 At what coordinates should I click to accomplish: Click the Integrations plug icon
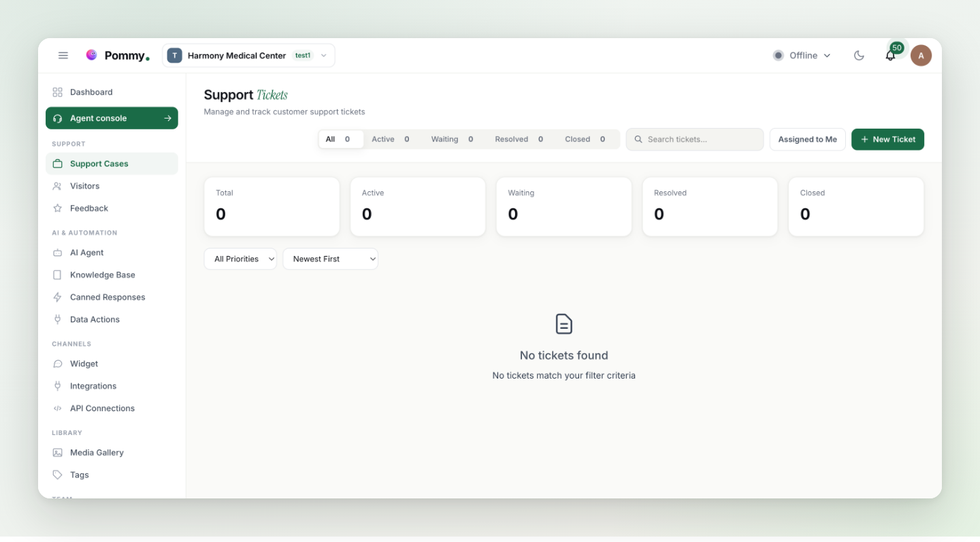tap(58, 386)
